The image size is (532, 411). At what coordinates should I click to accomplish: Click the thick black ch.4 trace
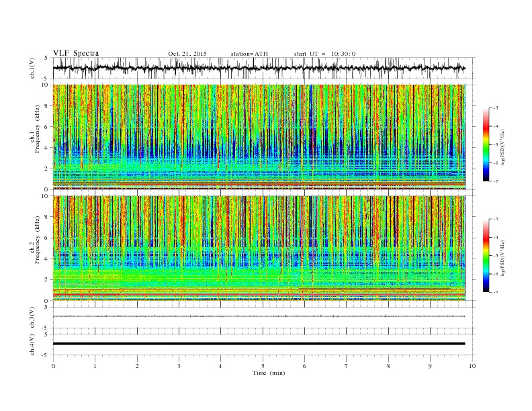pyautogui.click(x=259, y=344)
